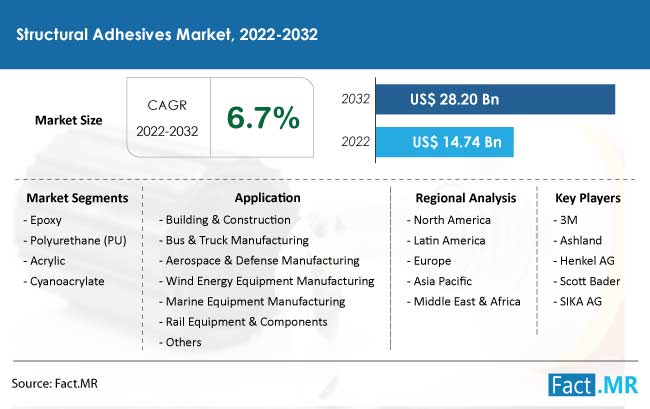Screen dimensions: 650x409
Task: Click the title 'Structural Adhesives Market, 2022-2032'
Action: [x=167, y=34]
